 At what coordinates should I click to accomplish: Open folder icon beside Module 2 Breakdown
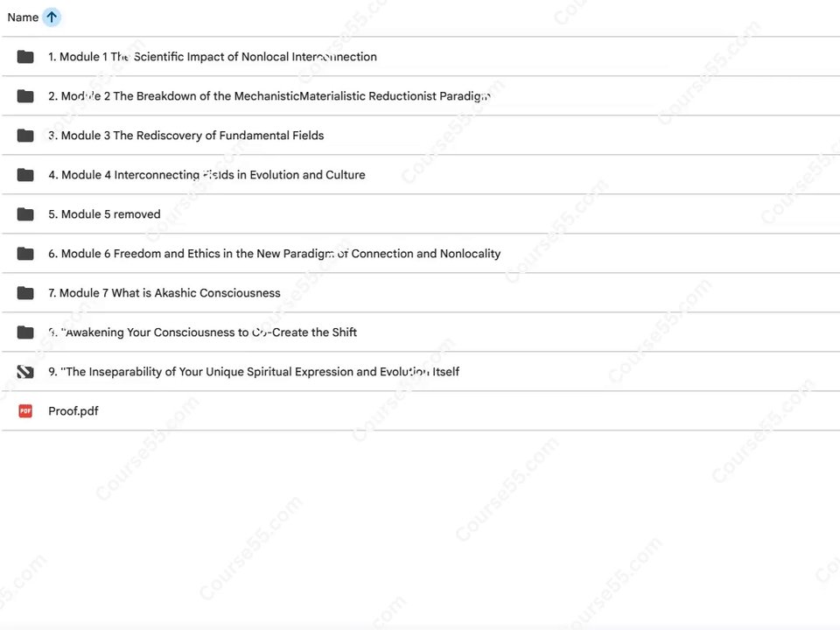[x=25, y=96]
